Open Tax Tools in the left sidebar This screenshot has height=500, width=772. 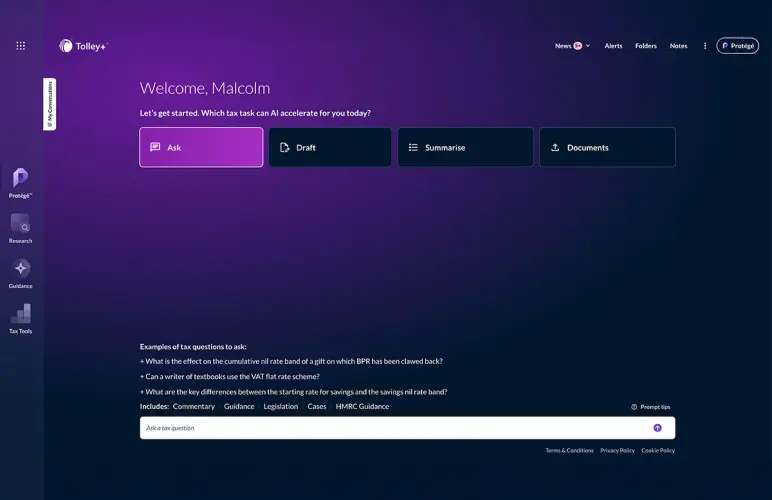[21, 317]
